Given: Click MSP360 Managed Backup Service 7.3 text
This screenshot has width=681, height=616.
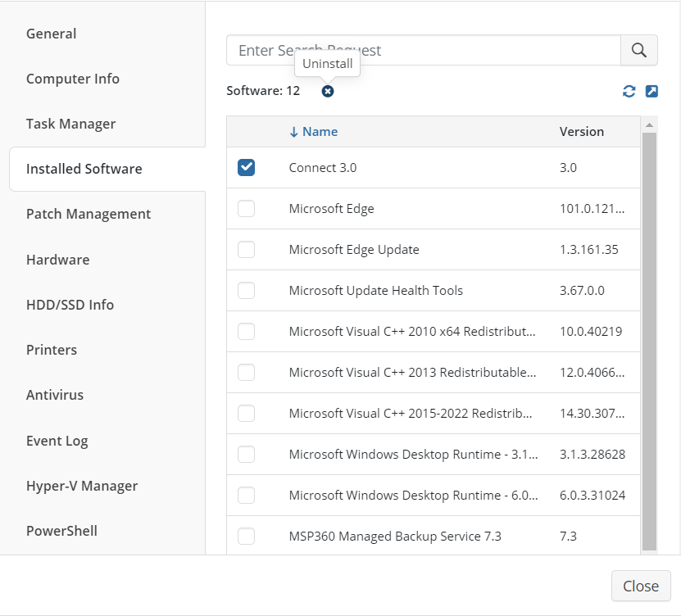Looking at the screenshot, I should [x=395, y=536].
